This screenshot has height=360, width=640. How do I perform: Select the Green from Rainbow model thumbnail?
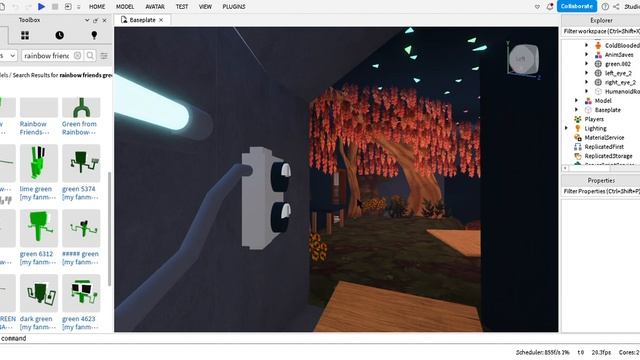pos(81,108)
